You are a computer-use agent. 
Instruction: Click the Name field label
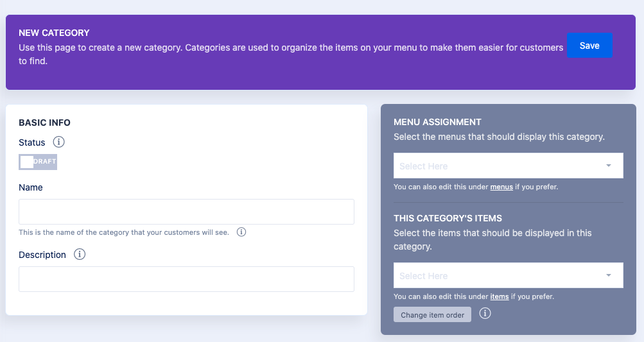pyautogui.click(x=31, y=187)
